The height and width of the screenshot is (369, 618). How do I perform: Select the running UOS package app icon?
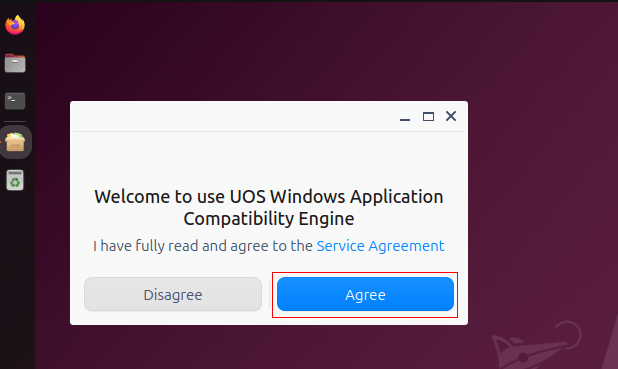(x=15, y=142)
